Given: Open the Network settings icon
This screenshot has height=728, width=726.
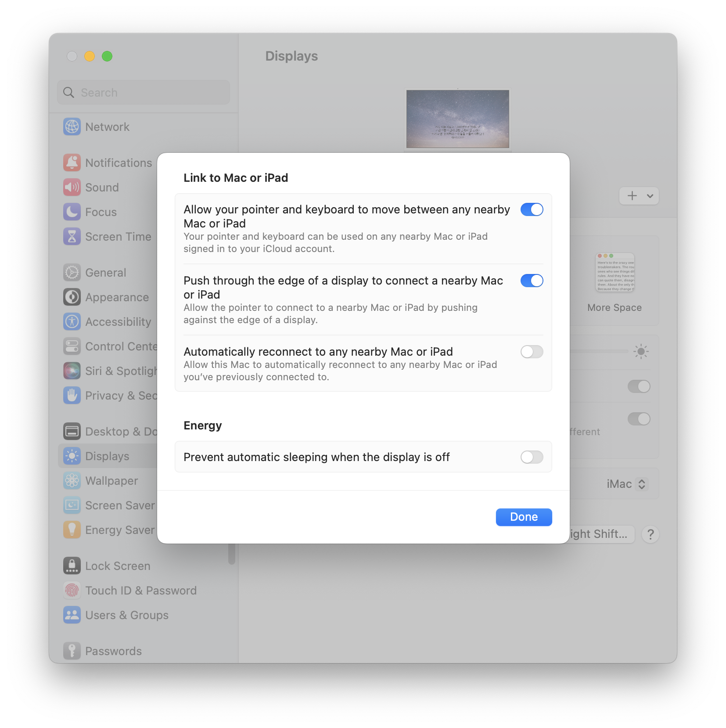Looking at the screenshot, I should pos(72,127).
